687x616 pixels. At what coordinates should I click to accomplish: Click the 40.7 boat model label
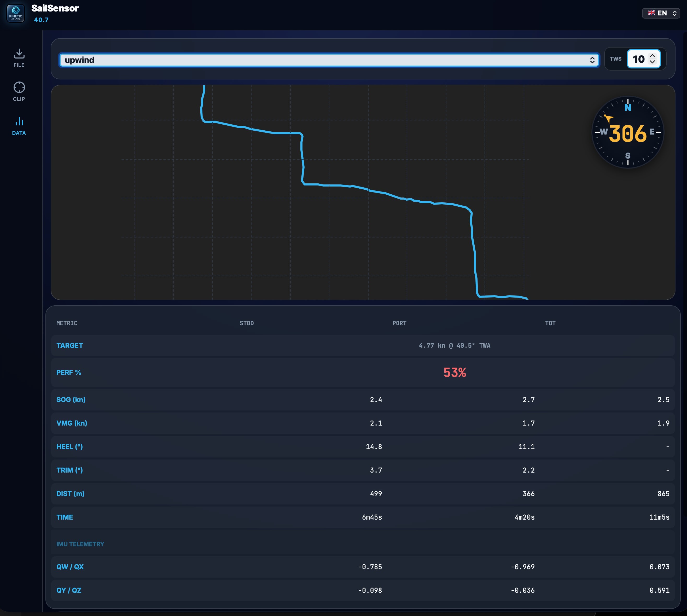click(41, 20)
